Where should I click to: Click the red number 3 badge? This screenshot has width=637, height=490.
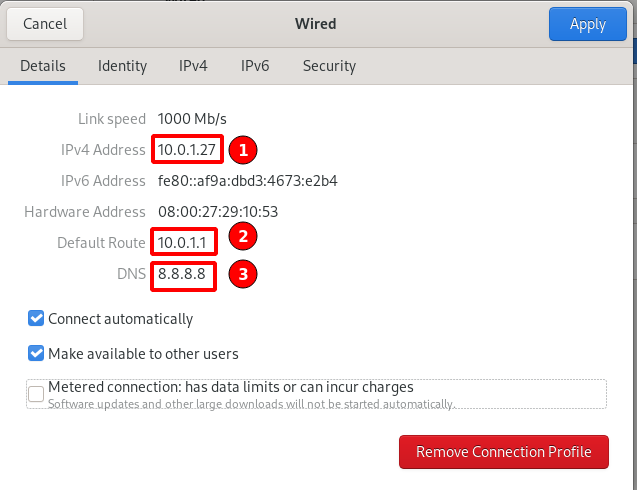(x=243, y=275)
